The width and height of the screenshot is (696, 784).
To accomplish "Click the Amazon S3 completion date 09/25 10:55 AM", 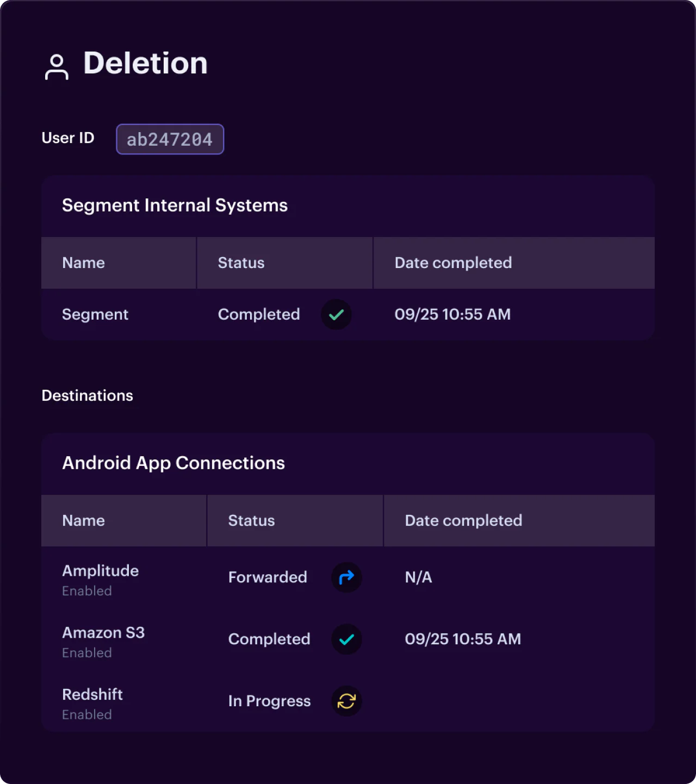I will [463, 639].
